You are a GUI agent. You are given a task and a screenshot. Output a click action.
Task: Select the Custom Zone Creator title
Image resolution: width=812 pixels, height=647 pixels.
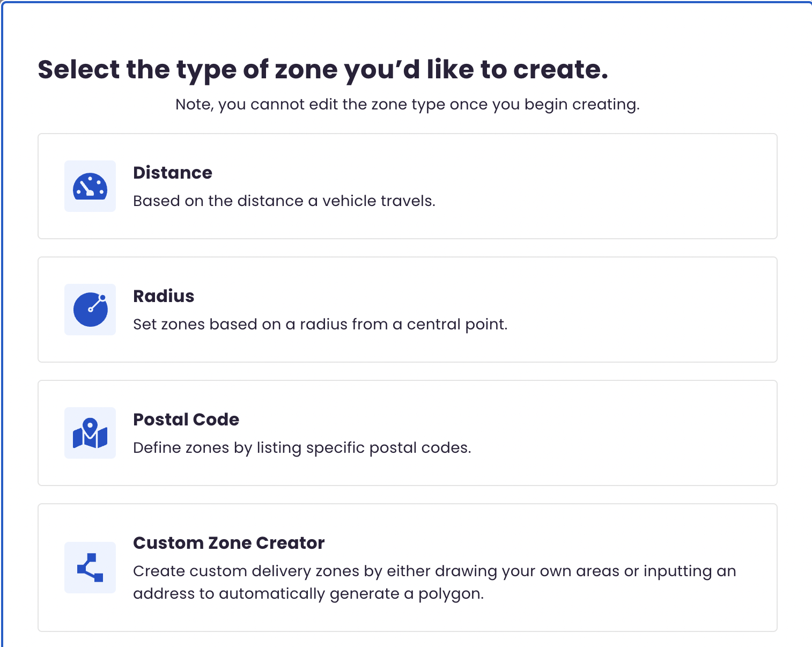point(229,543)
